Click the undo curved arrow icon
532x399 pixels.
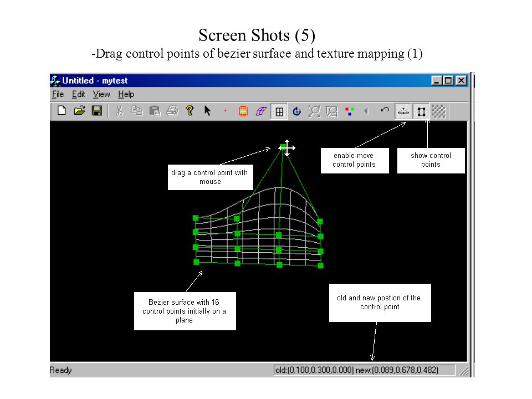(385, 110)
